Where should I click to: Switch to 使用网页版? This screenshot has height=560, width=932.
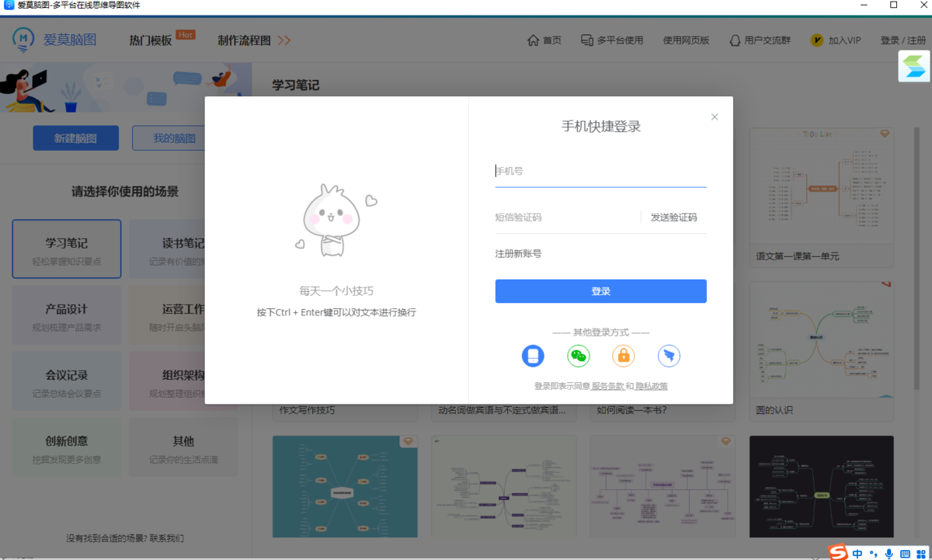[x=686, y=40]
